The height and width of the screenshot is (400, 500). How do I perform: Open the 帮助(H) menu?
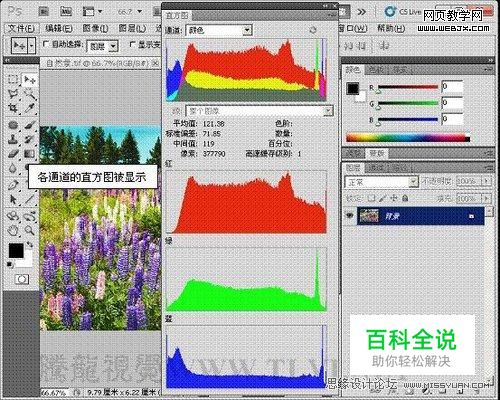point(391,28)
